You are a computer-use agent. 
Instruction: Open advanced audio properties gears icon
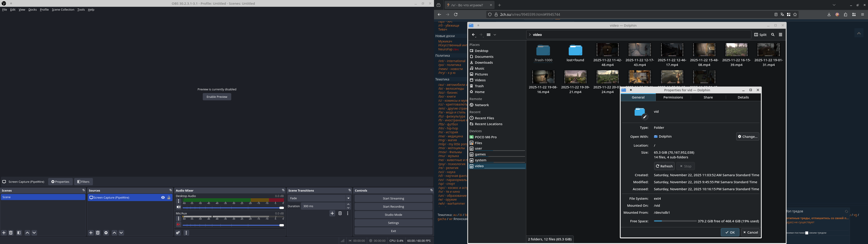point(178,233)
